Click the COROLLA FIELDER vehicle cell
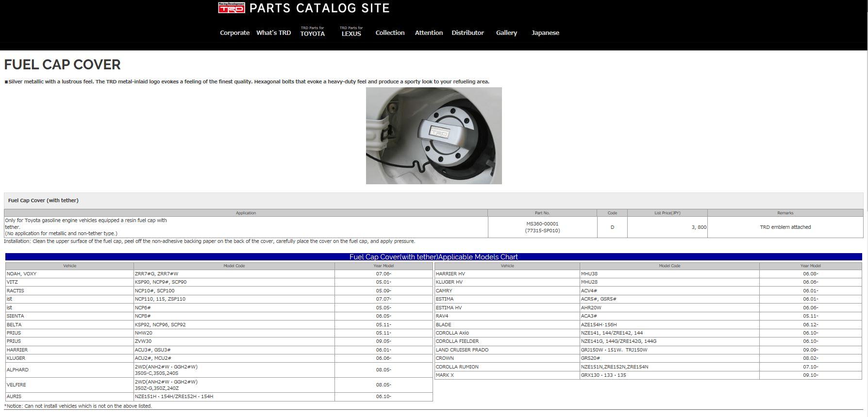 [507, 341]
